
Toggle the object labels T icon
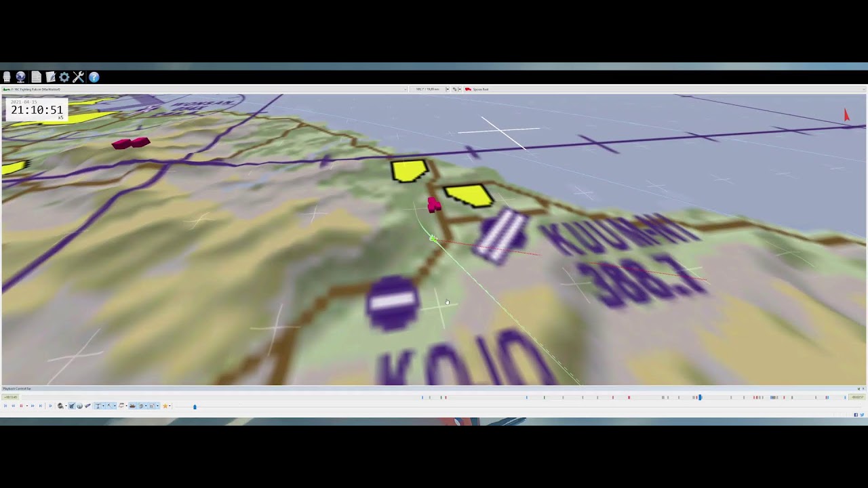click(x=98, y=406)
